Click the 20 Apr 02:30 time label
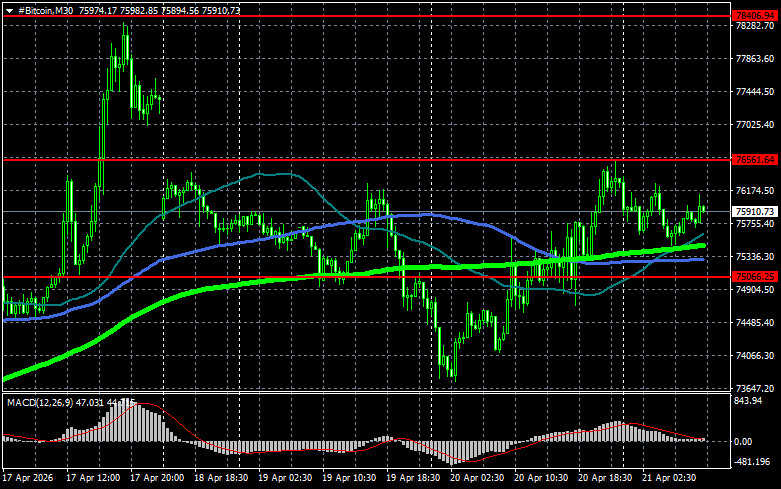Viewport: 781px width, 489px height. click(477, 478)
